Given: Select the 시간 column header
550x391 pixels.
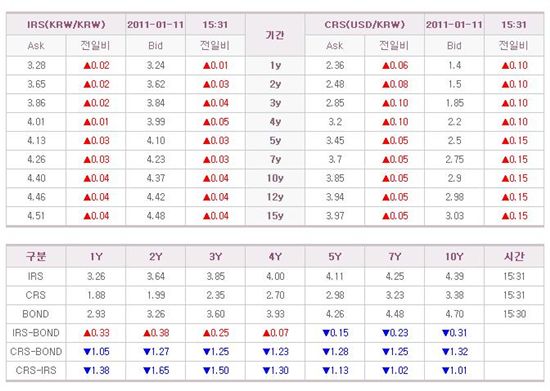Looking at the screenshot, I should (x=514, y=256).
